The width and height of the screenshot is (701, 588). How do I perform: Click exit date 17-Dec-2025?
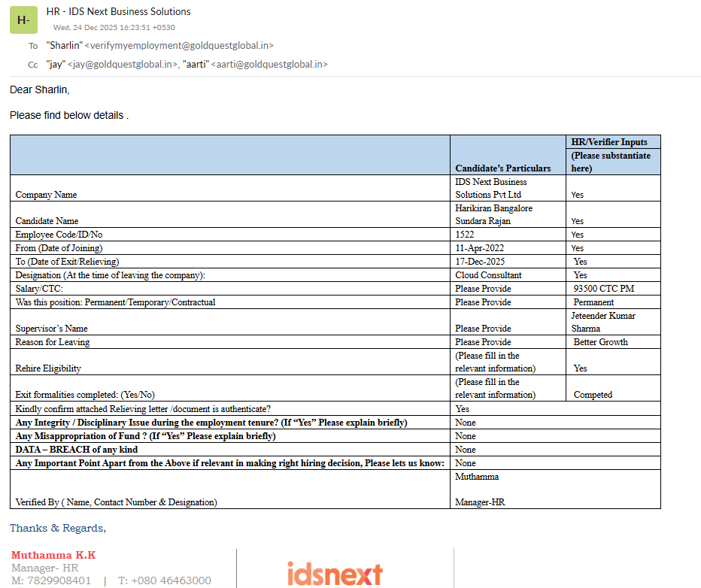(480, 262)
